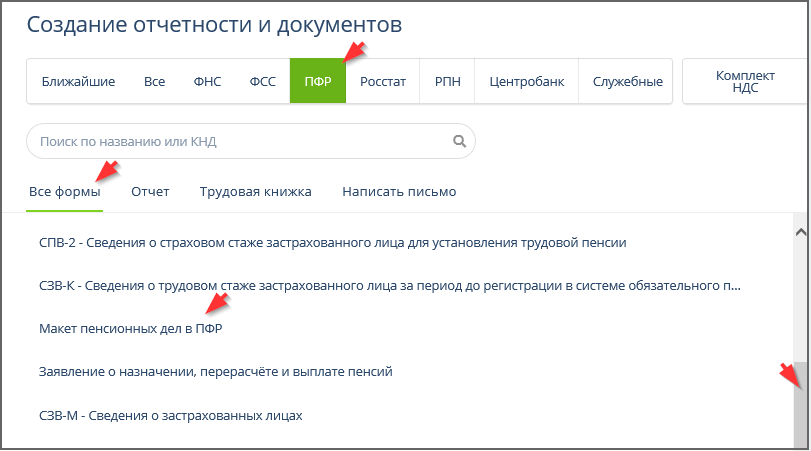The width and height of the screenshot is (811, 451).
Task: Switch to the ФНС tab
Action: [207, 81]
